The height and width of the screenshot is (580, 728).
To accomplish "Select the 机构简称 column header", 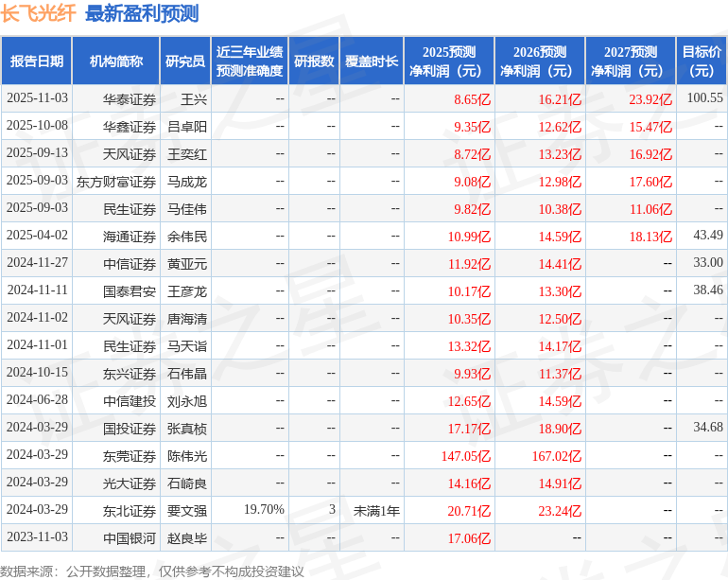I will coord(116,61).
